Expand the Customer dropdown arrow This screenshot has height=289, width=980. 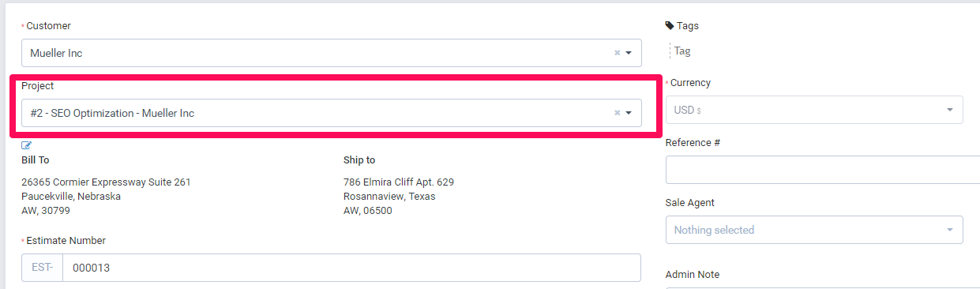(629, 53)
